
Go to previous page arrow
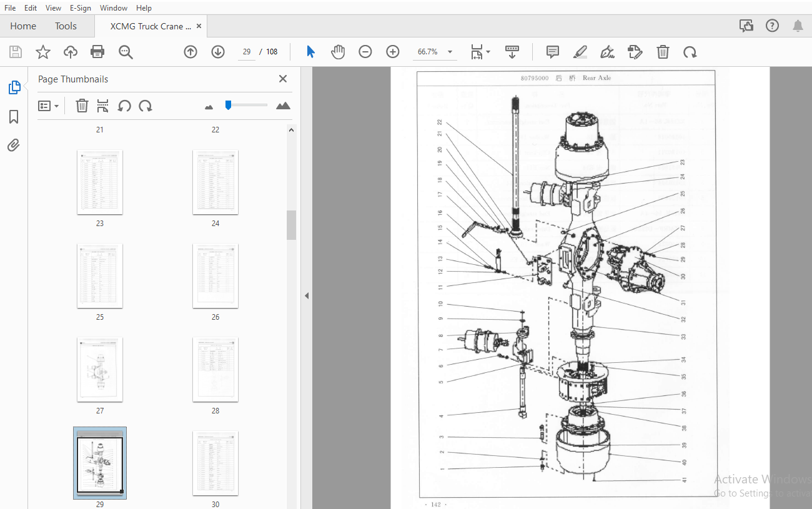(191, 52)
